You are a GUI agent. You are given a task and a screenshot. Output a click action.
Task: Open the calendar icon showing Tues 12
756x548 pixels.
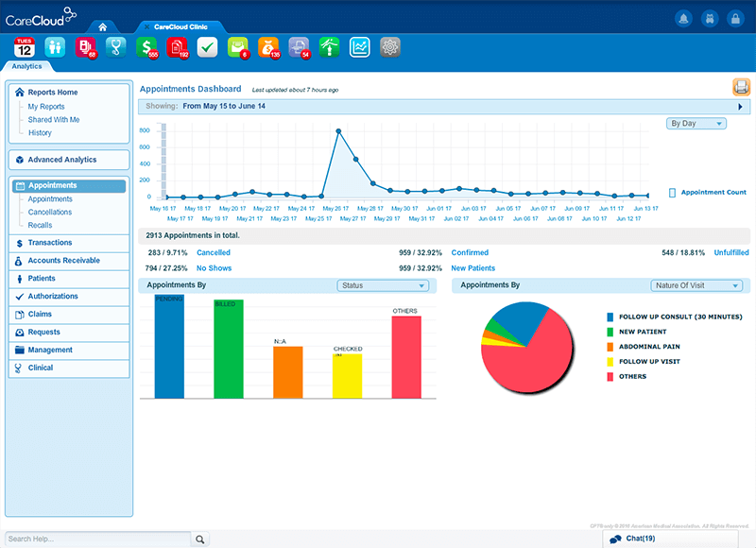[25, 47]
